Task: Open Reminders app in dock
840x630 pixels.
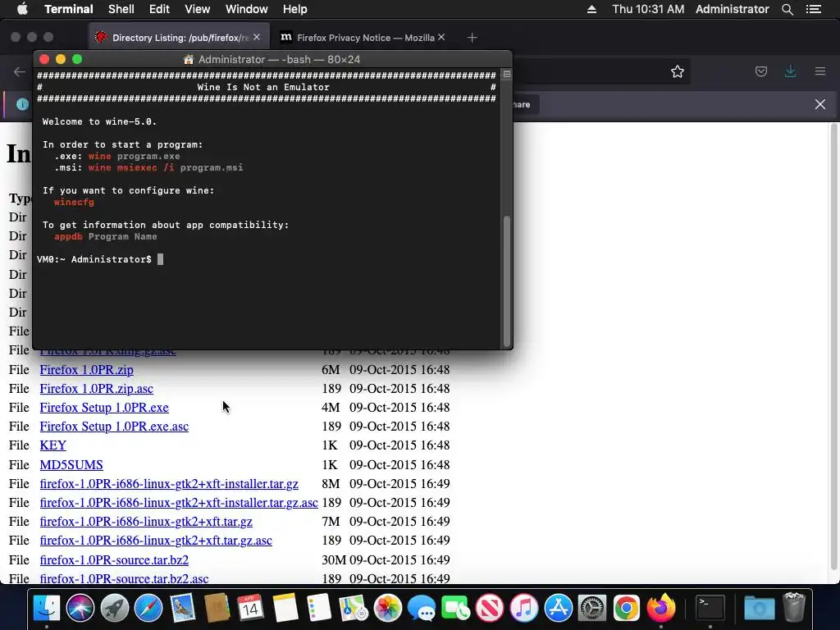Action: click(319, 608)
